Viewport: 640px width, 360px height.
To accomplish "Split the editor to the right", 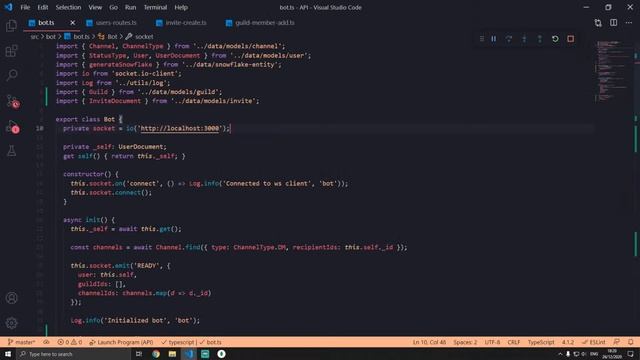I will point(613,23).
